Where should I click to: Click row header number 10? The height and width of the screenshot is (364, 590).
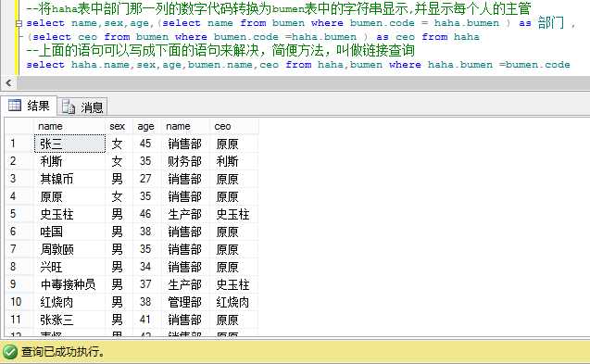19,302
